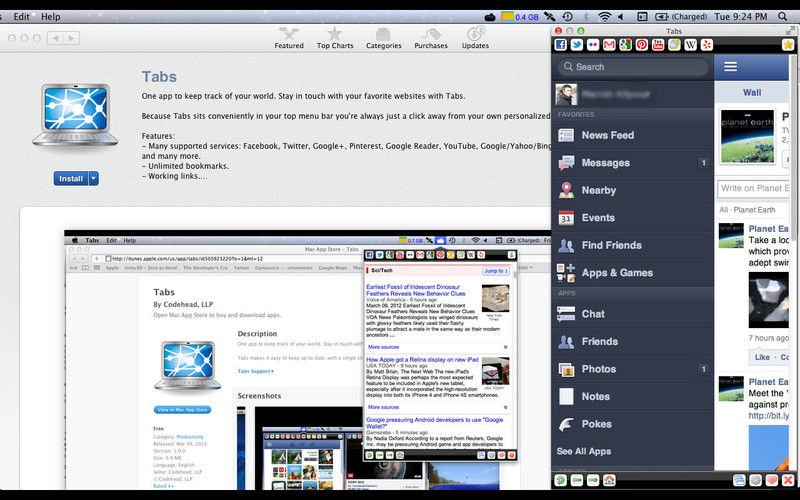Open the Gmail bookmark icon in Tabs

609,45
